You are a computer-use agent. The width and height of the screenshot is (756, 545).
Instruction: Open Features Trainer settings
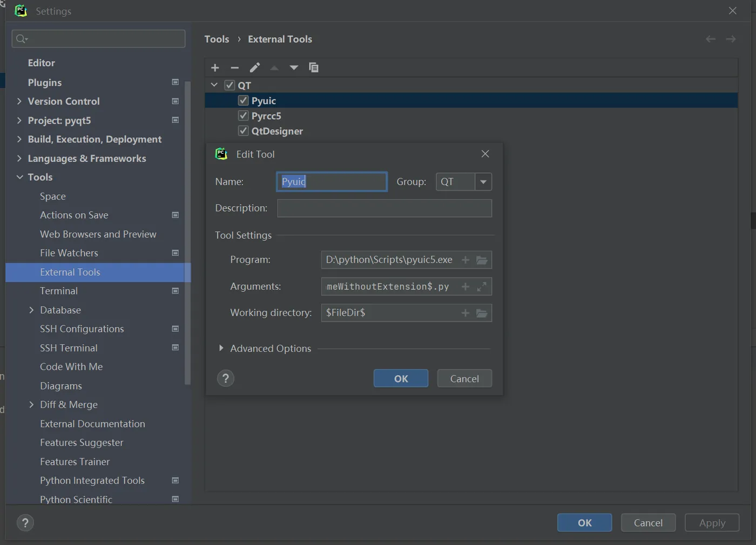click(x=75, y=461)
